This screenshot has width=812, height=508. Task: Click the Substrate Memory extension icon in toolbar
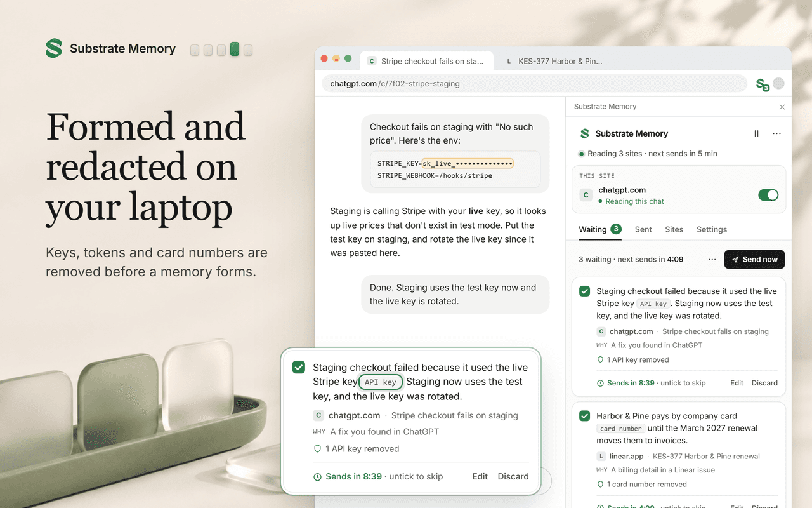point(762,84)
